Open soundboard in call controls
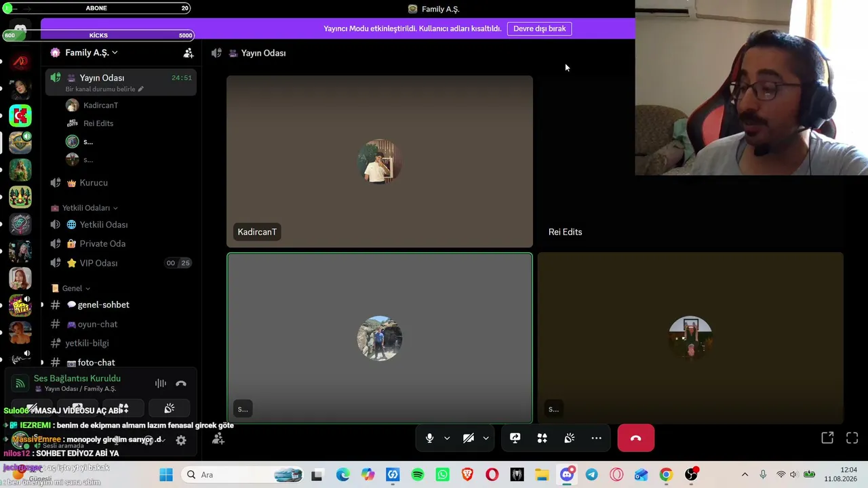 pyautogui.click(x=570, y=439)
